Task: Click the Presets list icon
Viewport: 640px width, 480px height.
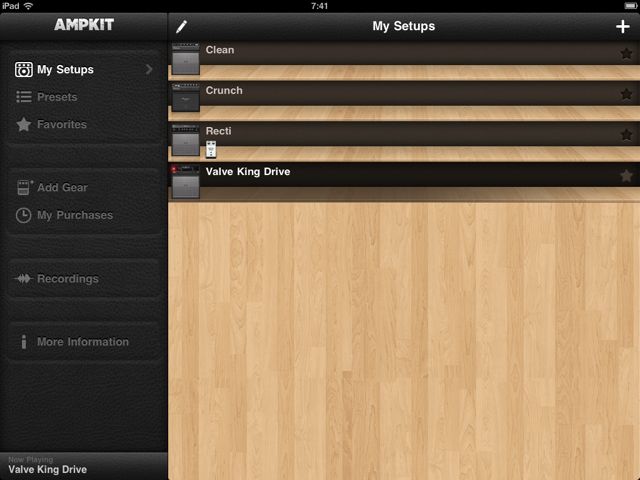Action: [x=24, y=97]
